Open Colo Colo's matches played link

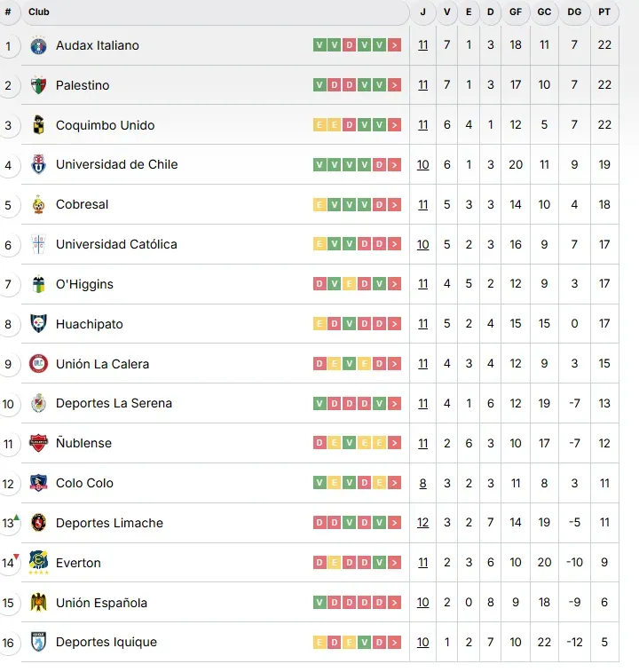pos(422,483)
